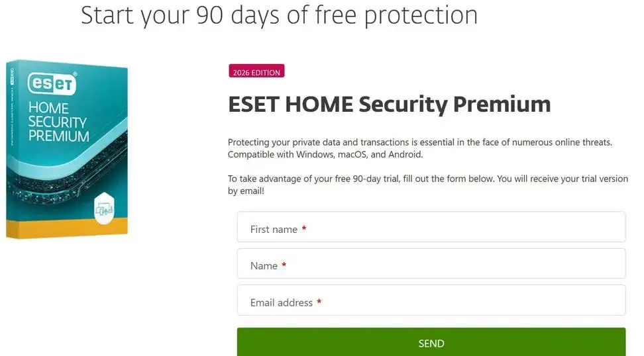Click the ESET HOME Security Premium title

390,104
